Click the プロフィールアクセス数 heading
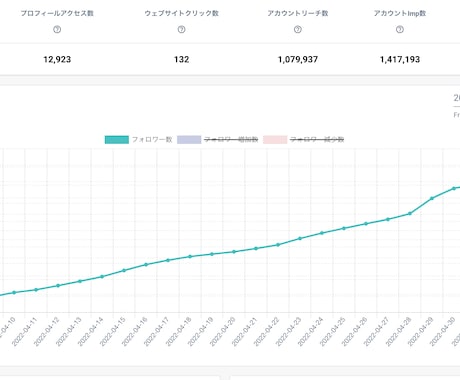Image resolution: width=460 pixels, height=380 pixels. 57,13
